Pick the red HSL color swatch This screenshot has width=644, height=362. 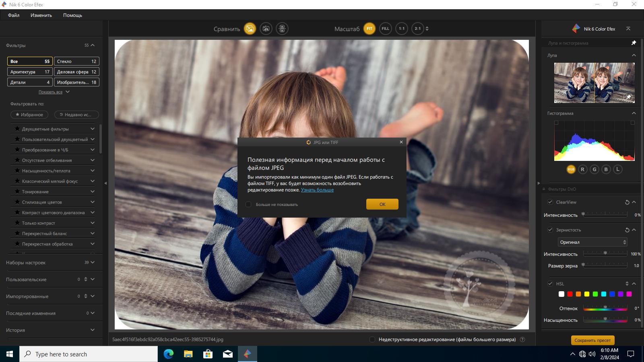coord(570,294)
